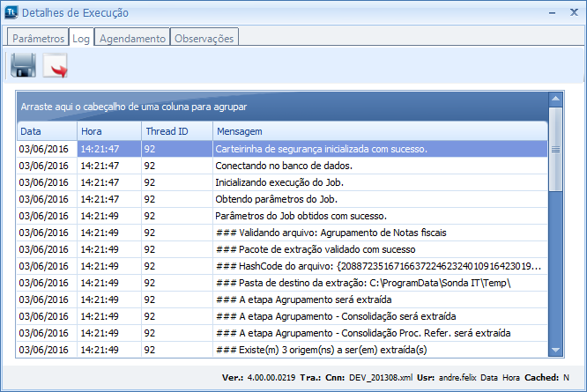587x392 pixels.
Task: Click the vertical scrollbar thumb
Action: click(555, 150)
